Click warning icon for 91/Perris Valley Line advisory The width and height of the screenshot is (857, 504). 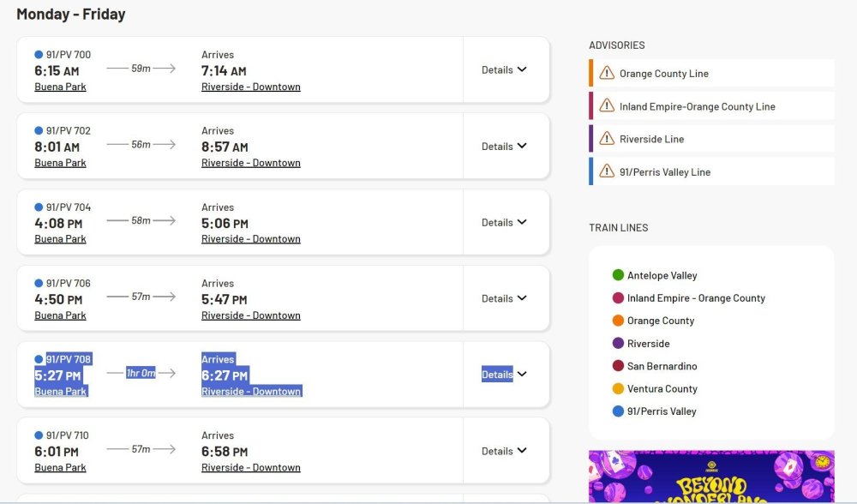(607, 171)
